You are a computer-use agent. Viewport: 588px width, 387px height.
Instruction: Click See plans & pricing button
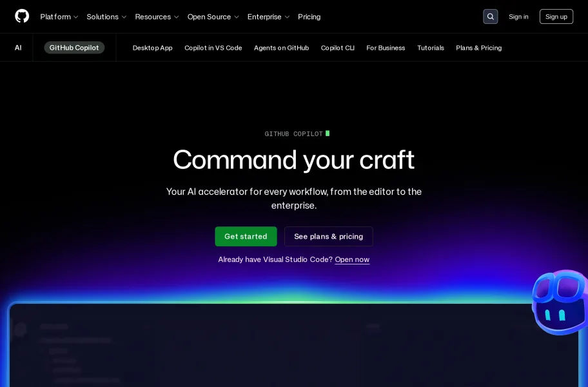tap(329, 236)
